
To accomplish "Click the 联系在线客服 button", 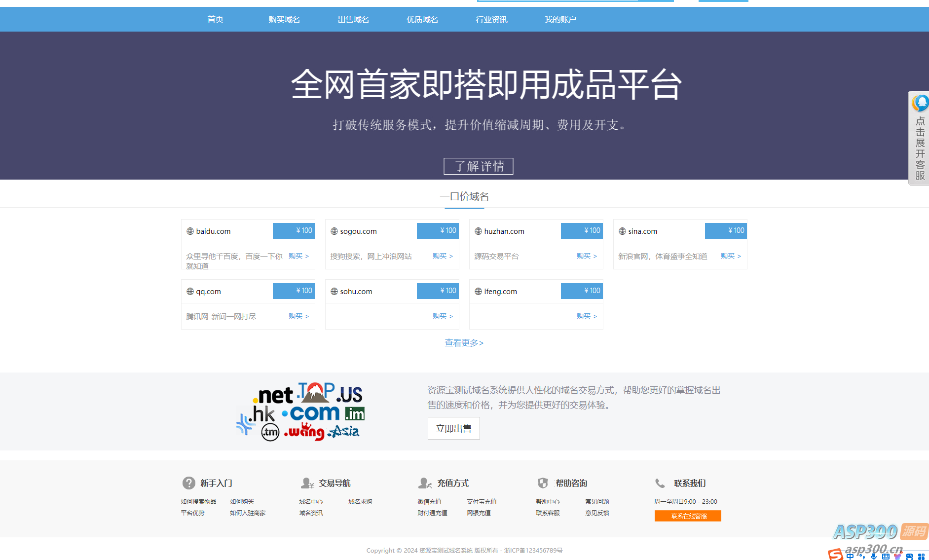I will point(687,516).
